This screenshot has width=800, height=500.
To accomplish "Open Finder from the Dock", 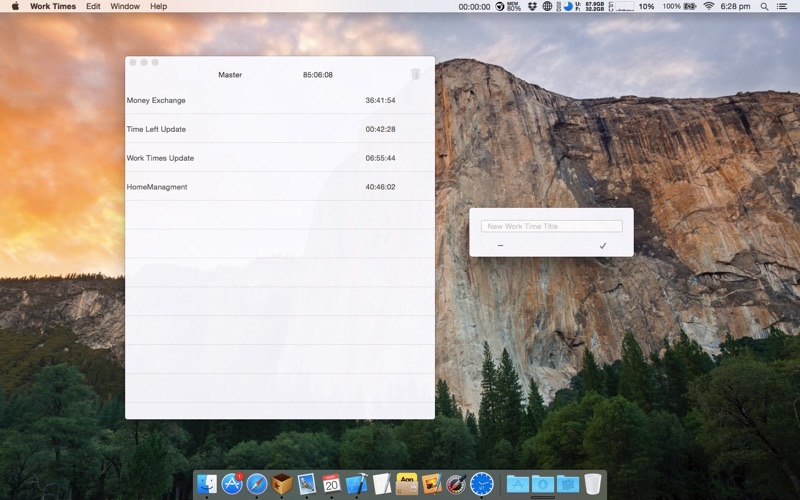I will [207, 484].
